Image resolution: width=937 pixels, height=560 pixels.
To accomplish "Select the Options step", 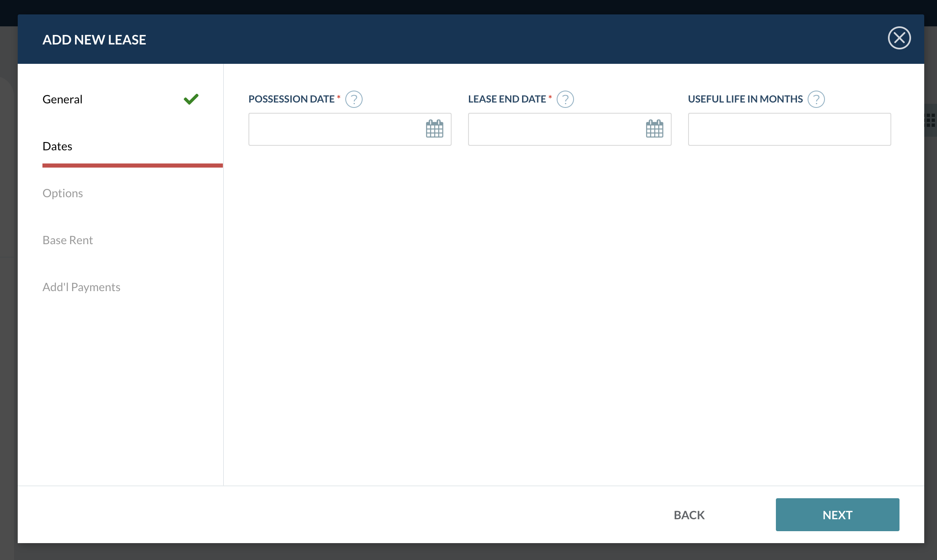I will [x=63, y=193].
